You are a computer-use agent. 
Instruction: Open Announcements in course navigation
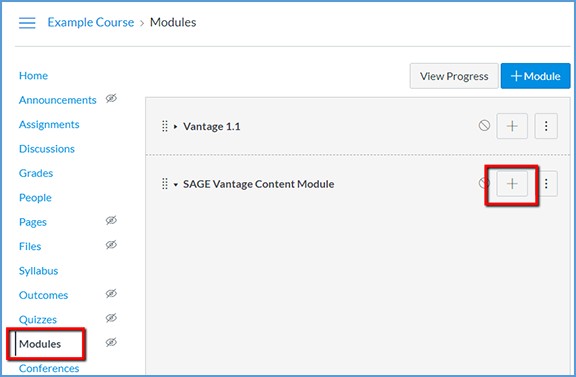[58, 100]
